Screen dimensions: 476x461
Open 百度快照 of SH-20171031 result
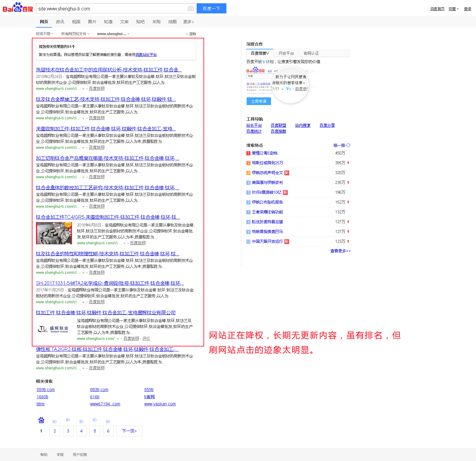[x=97, y=302]
